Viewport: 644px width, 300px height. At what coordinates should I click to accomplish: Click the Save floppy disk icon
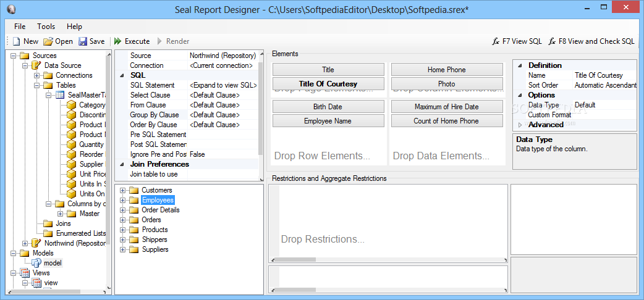(x=83, y=41)
